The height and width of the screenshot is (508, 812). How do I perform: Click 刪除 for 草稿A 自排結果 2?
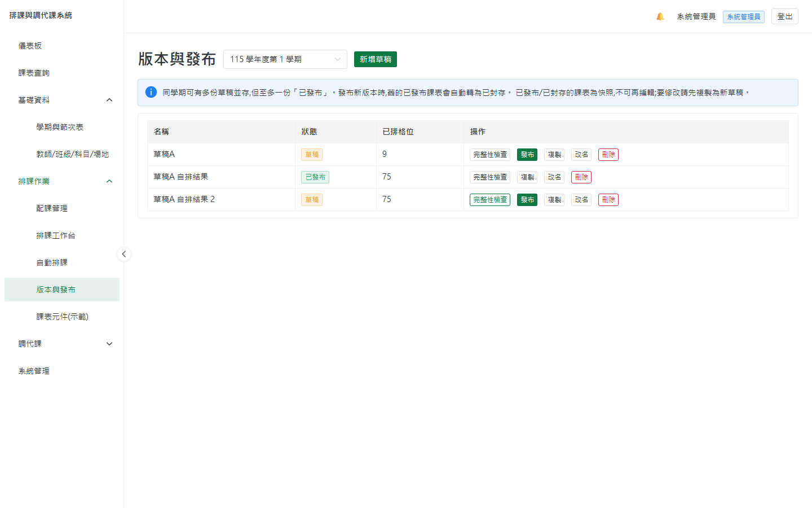pyautogui.click(x=608, y=200)
